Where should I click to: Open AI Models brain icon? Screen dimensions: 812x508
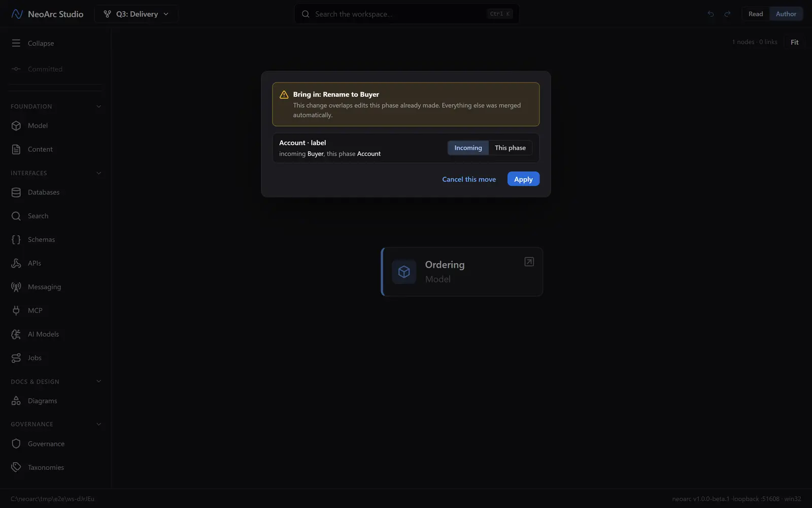coord(16,334)
